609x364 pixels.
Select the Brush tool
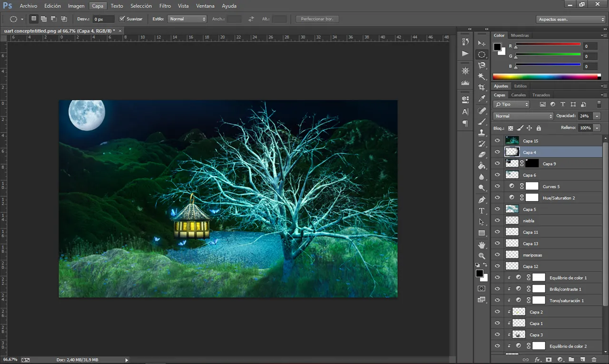pos(482,122)
